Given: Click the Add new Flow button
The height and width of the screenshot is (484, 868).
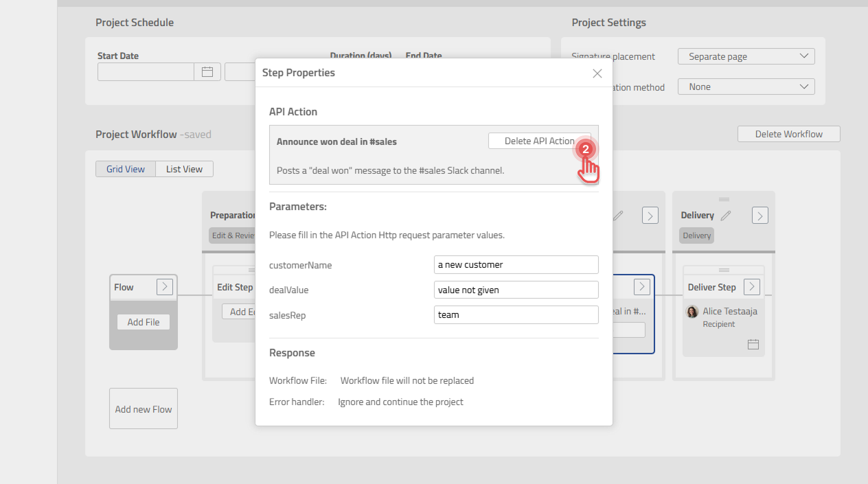Looking at the screenshot, I should point(144,409).
